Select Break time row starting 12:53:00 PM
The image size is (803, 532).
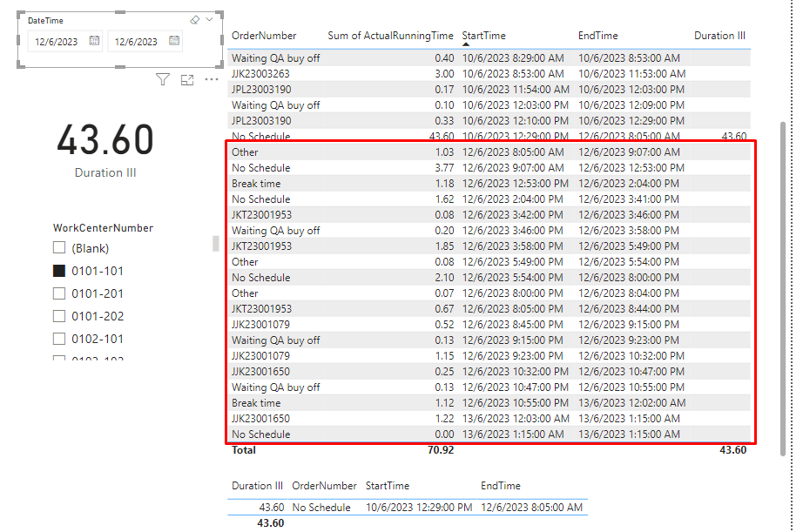click(489, 184)
